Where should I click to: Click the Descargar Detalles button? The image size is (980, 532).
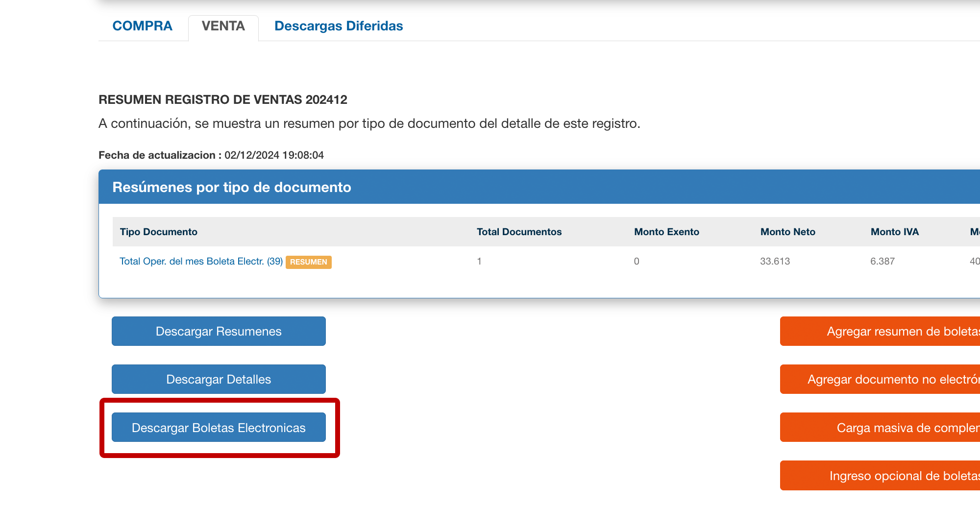[219, 379]
